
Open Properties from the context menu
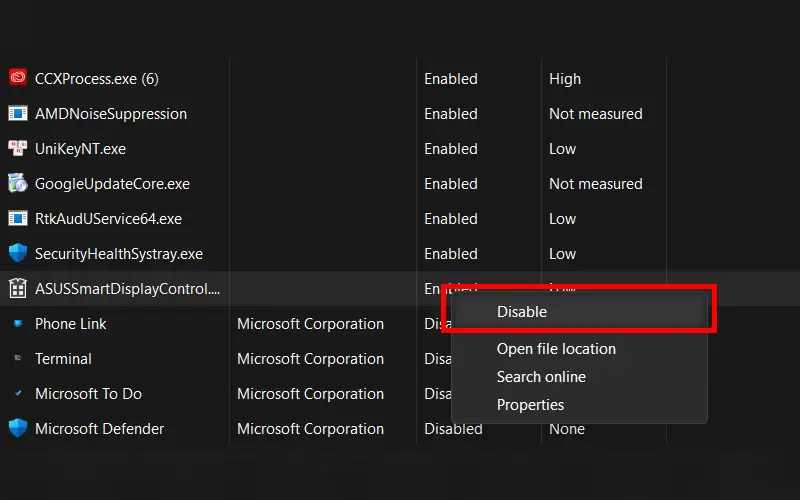click(530, 405)
